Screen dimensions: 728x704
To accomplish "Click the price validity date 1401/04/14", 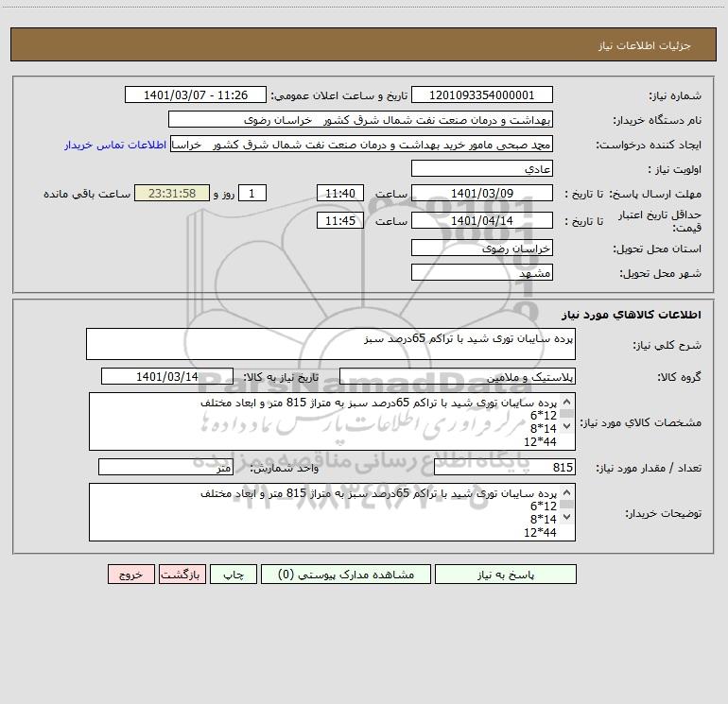I will [482, 220].
